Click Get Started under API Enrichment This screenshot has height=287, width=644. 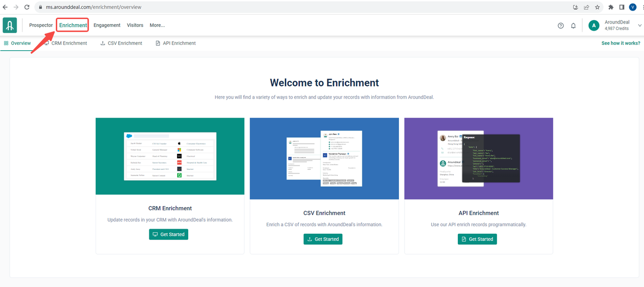[x=477, y=239]
